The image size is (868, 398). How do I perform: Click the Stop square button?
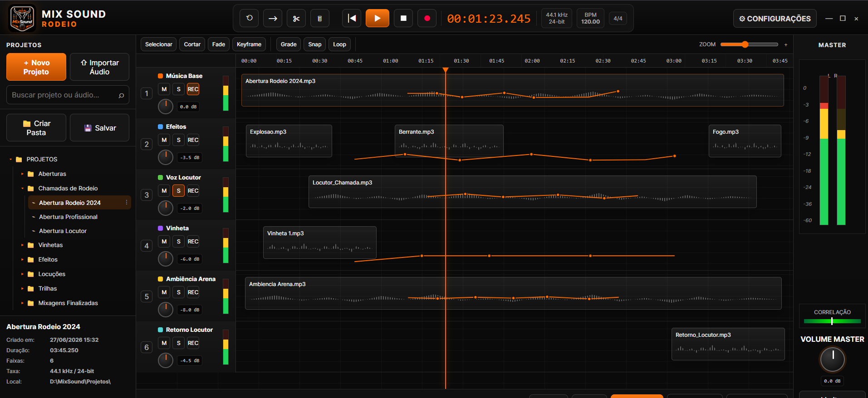pyautogui.click(x=403, y=18)
